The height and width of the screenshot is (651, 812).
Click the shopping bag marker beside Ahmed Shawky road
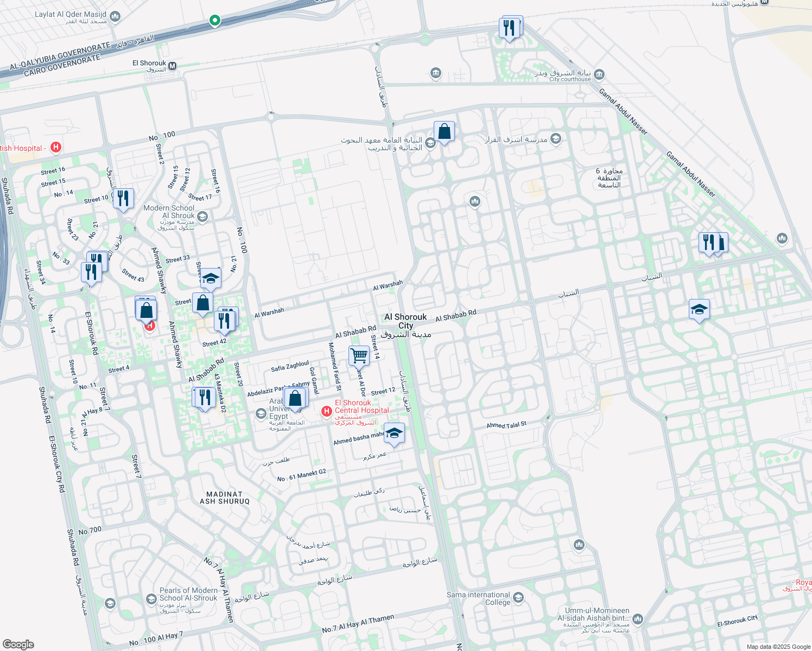(x=147, y=311)
